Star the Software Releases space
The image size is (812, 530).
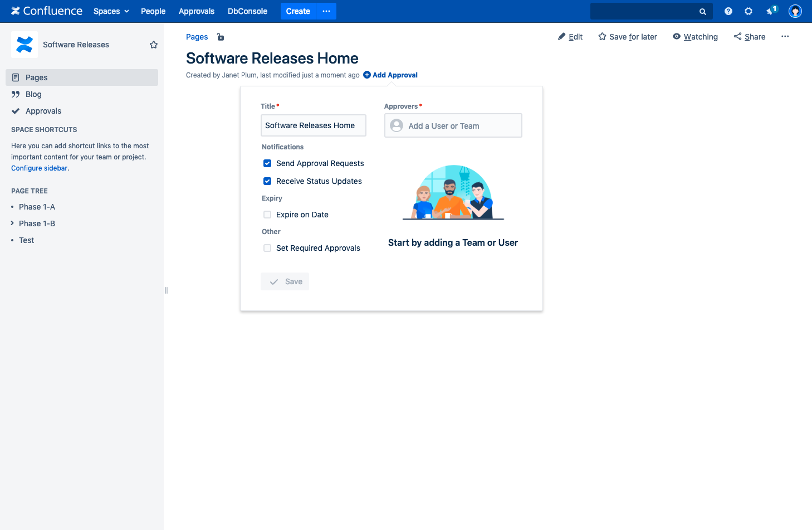(154, 45)
